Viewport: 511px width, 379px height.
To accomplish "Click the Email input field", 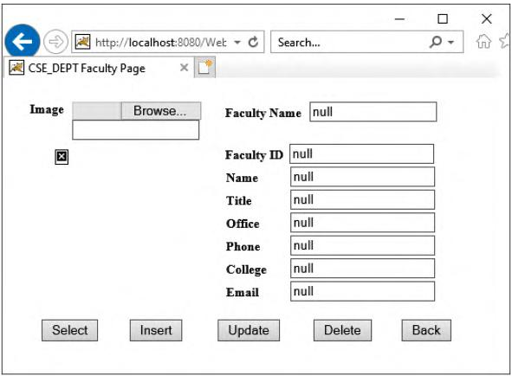I will point(362,292).
